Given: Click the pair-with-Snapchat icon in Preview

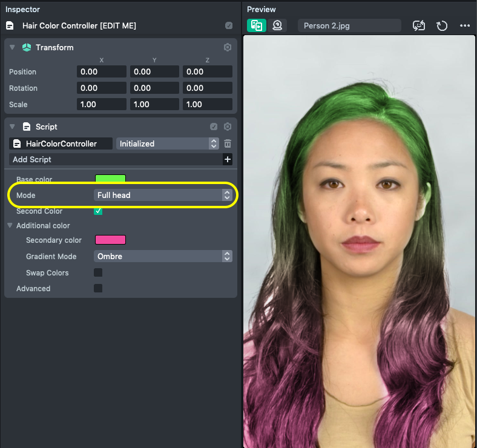Looking at the screenshot, I should point(419,25).
